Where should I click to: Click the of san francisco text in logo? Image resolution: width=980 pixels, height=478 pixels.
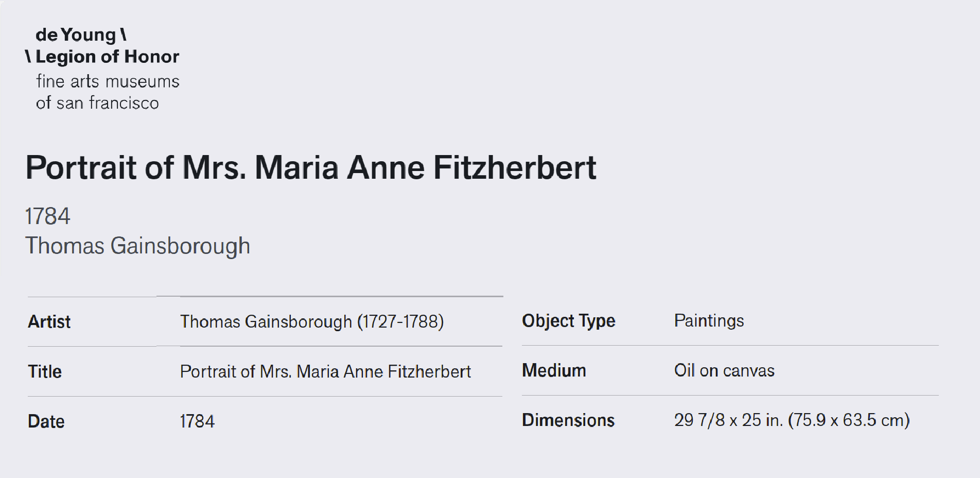click(x=97, y=103)
